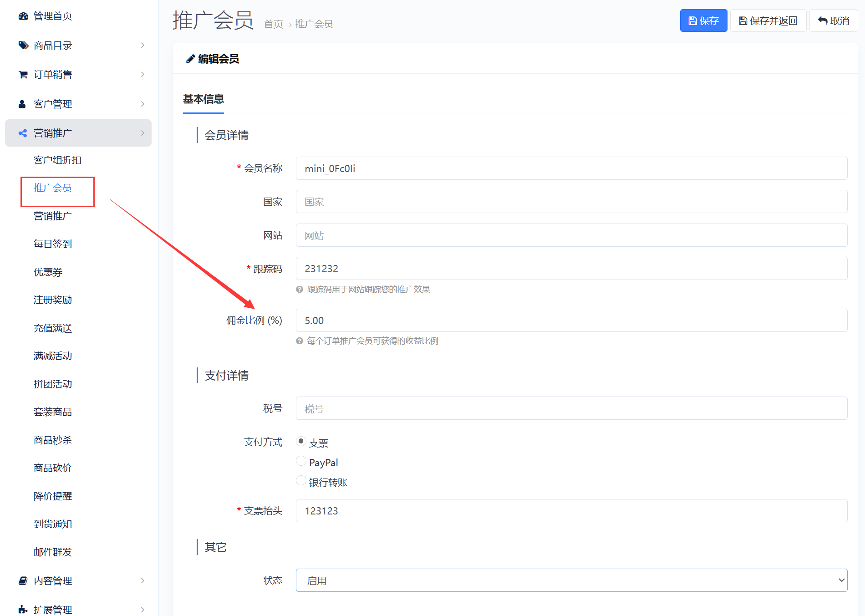This screenshot has width=865, height=616.
Task: Select the 银行转账 radio option
Action: [301, 481]
